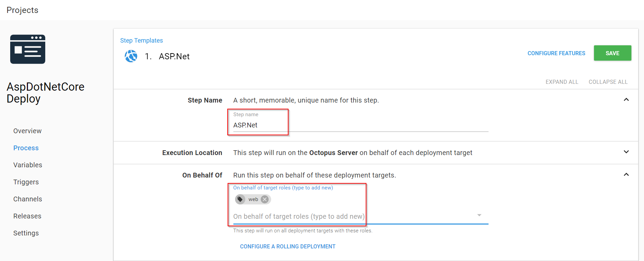
Task: Click the ASP.Net step globe icon
Action: pos(131,56)
